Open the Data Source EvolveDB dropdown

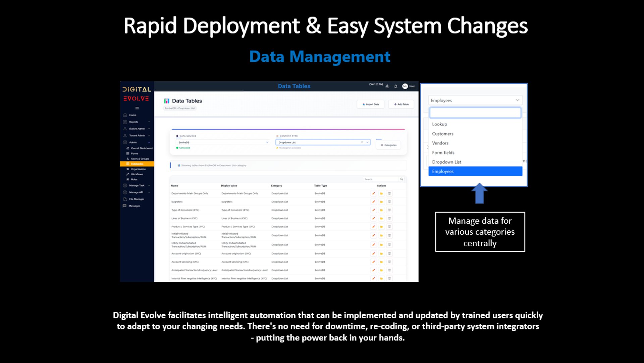tap(223, 142)
